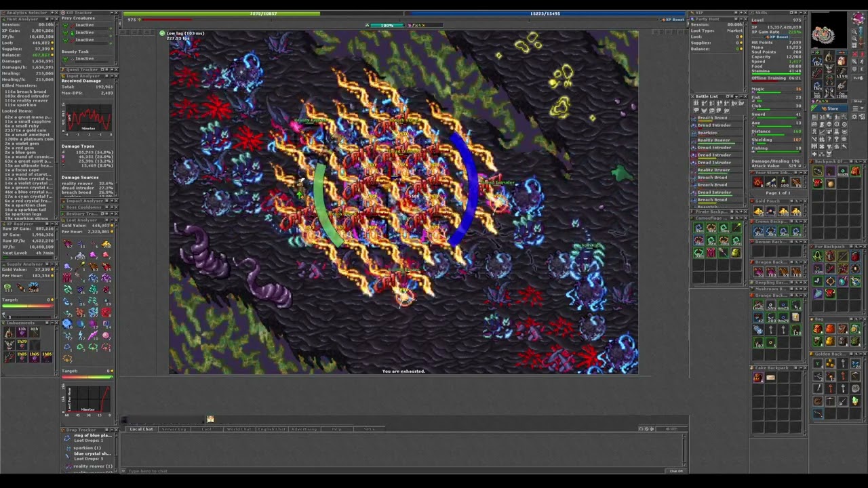Select the red backpack in Store Inbox
The width and height of the screenshot is (868, 488).
(x=757, y=182)
